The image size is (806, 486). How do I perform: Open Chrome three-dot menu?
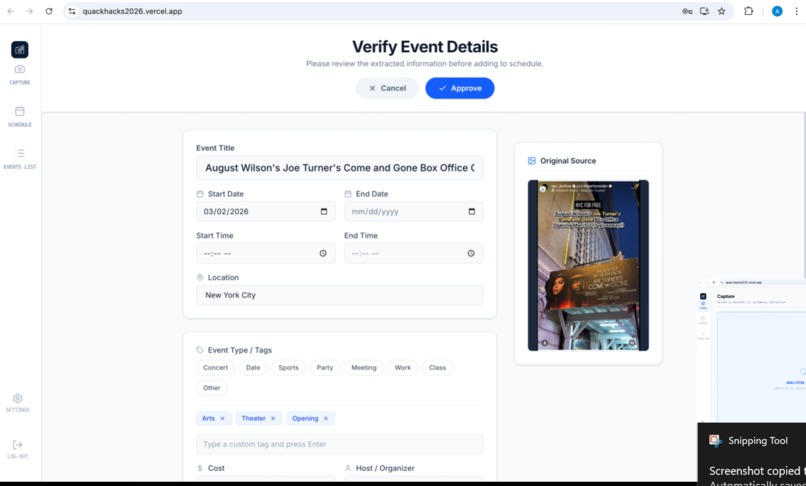click(796, 11)
